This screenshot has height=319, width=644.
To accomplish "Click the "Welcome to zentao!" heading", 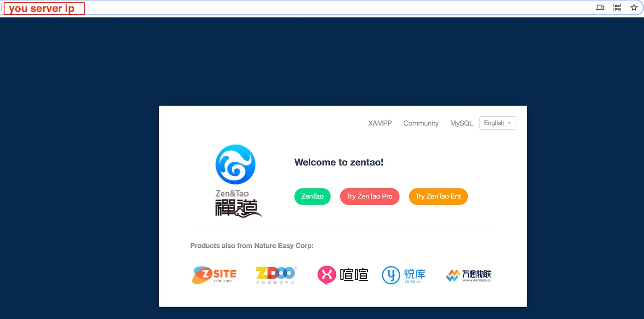I will click(339, 162).
